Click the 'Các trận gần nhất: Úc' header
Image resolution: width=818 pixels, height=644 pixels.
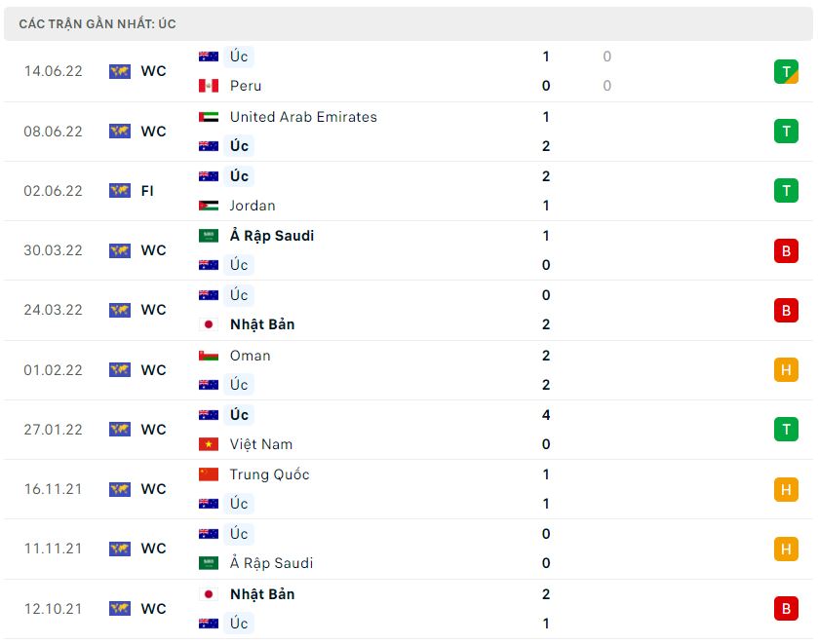coord(97,23)
